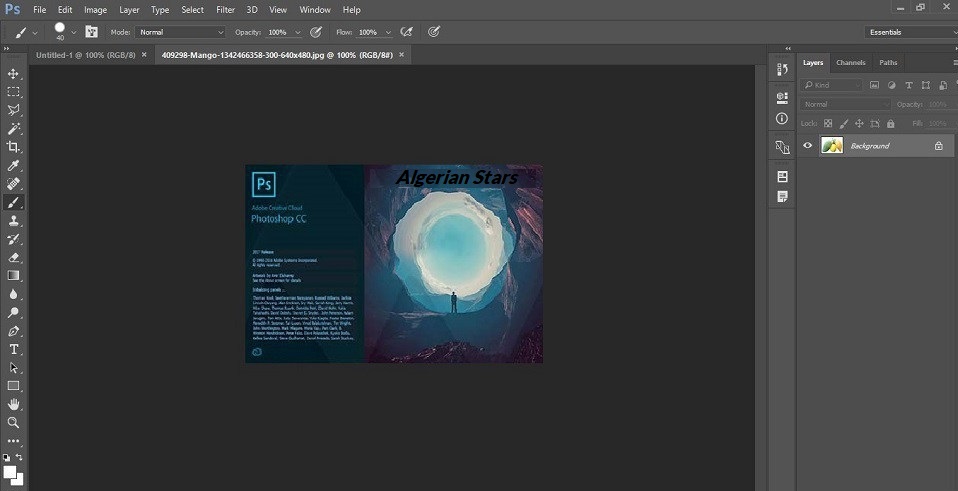The height and width of the screenshot is (491, 958).
Task: Select the Eraser tool
Action: (13, 257)
